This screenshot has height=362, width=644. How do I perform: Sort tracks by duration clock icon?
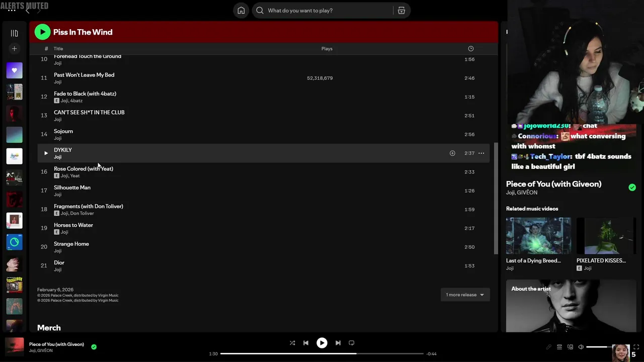(x=470, y=49)
